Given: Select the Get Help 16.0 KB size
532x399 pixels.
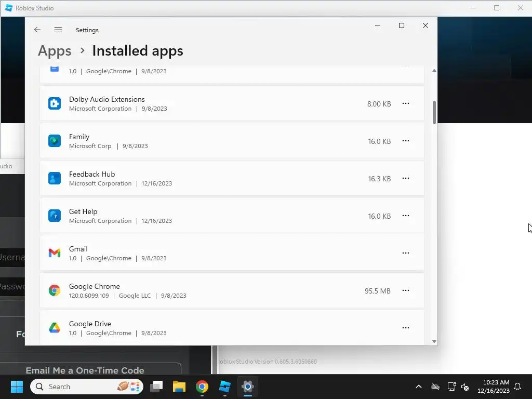Looking at the screenshot, I should 379,216.
